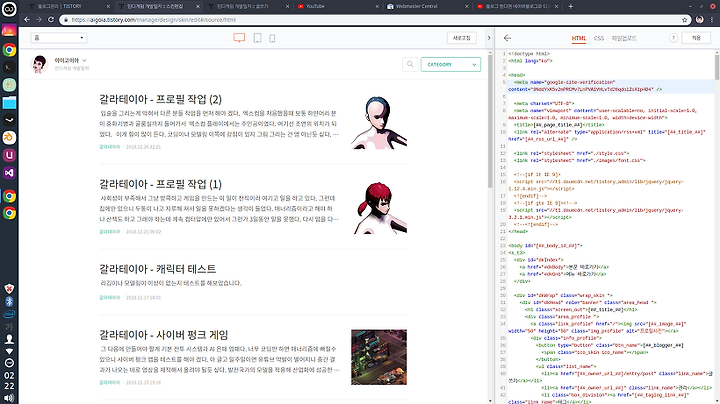The image size is (720, 404).
Task: Click the google-site-verification meta code line
Action: click(x=611, y=86)
